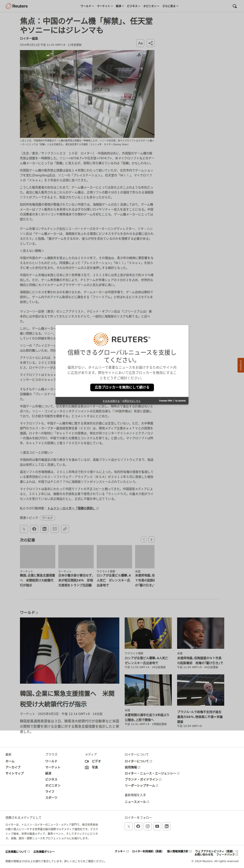Open 写真 in footer media section
This screenshot has width=244, height=868.
(x=91, y=767)
